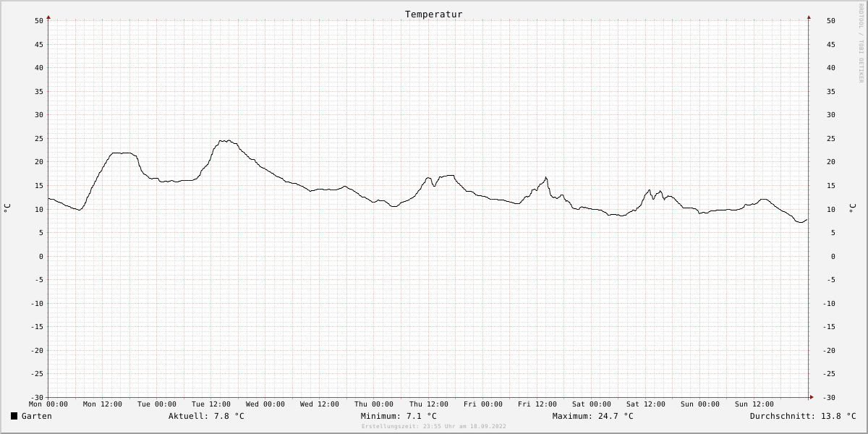This screenshot has width=868, height=434.
Task: Click the "-10" label on right axis
Action: 829,304
